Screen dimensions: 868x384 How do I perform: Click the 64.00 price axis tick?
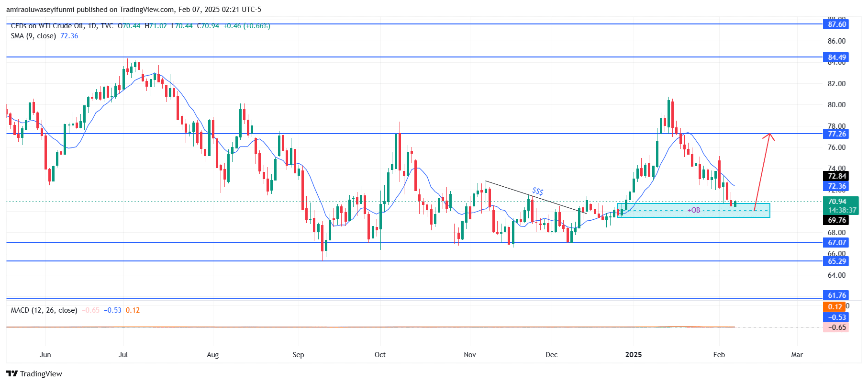click(836, 275)
